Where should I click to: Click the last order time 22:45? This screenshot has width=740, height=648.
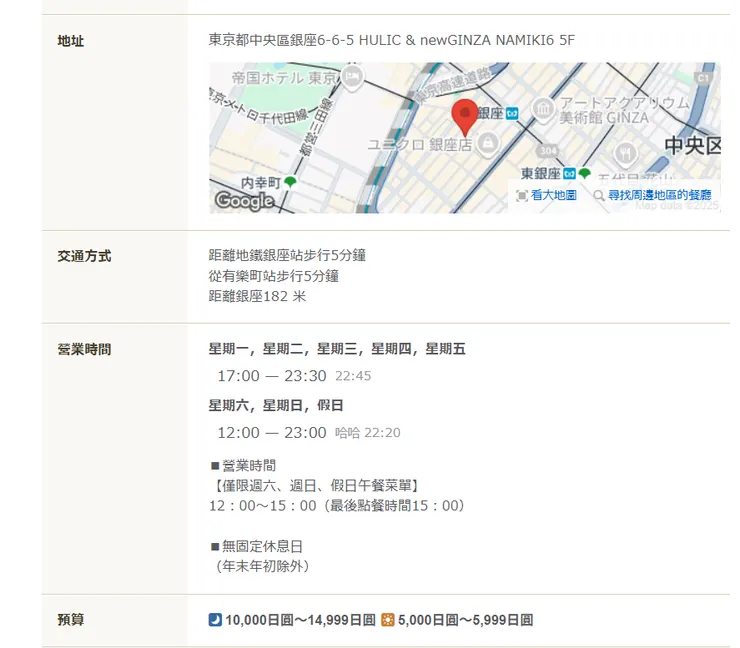click(x=353, y=376)
